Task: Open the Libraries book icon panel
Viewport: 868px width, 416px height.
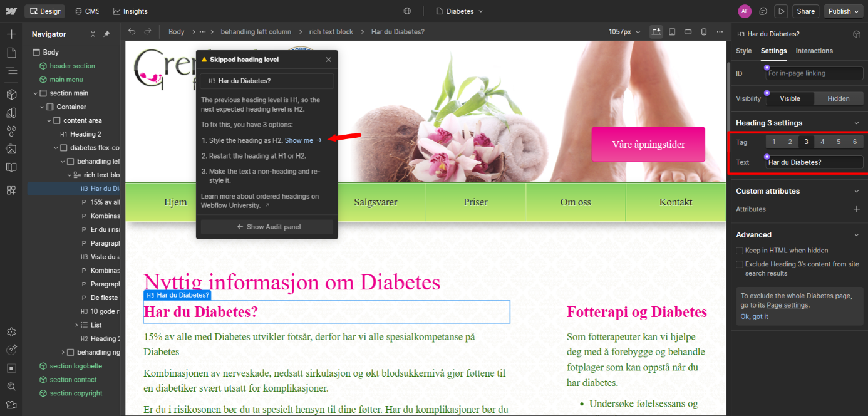Action: click(11, 167)
